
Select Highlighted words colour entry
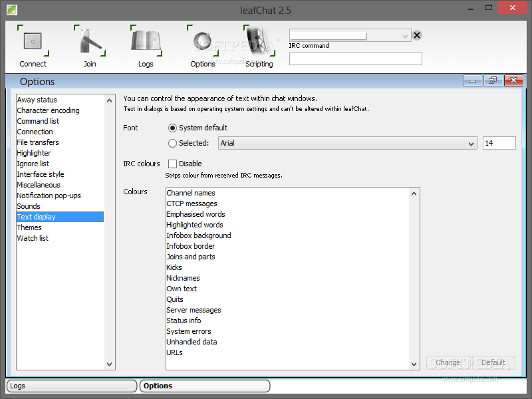[x=287, y=225]
